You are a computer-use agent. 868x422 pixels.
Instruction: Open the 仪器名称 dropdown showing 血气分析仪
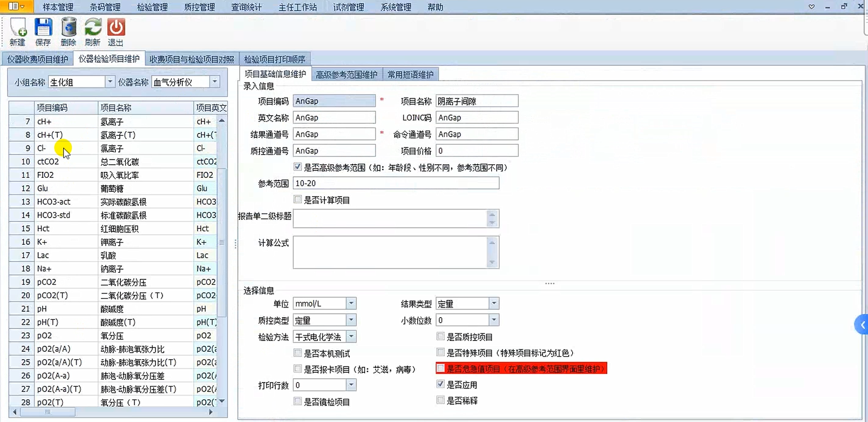click(x=214, y=82)
